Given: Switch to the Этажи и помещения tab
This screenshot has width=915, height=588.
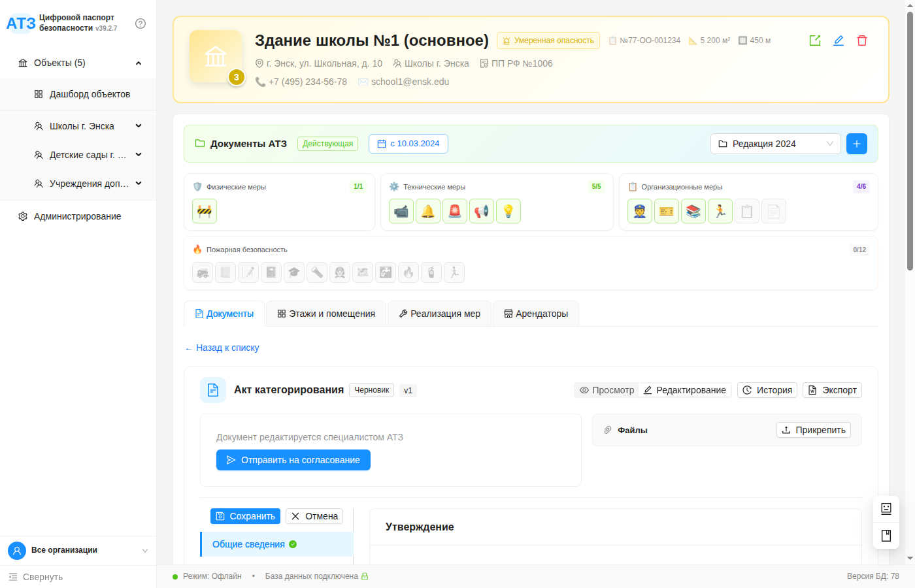Looking at the screenshot, I should [325, 314].
